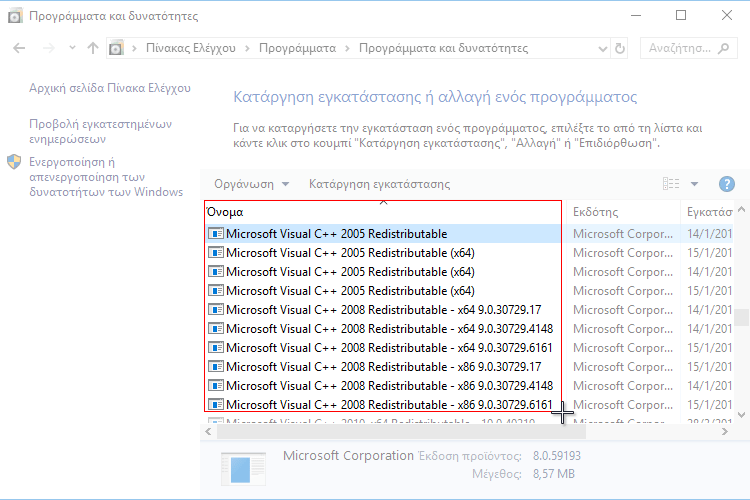Open the Πίνακας Ελέγχου breadcrumb
Viewport: 750px width, 500px height.
tap(190, 48)
